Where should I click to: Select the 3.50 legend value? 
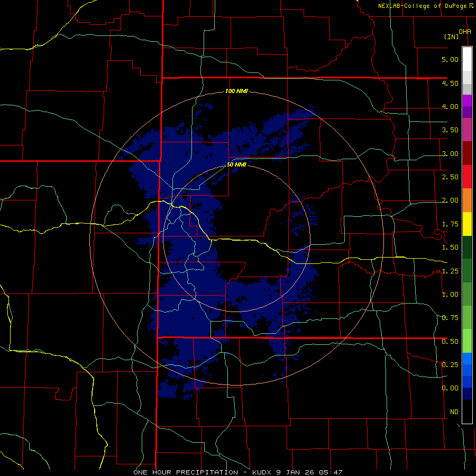450,130
